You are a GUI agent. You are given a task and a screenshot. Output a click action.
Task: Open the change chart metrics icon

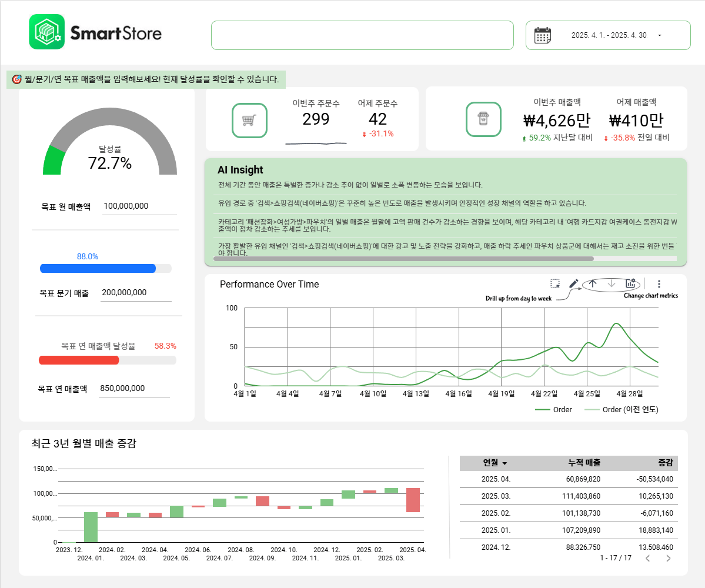pyautogui.click(x=630, y=284)
